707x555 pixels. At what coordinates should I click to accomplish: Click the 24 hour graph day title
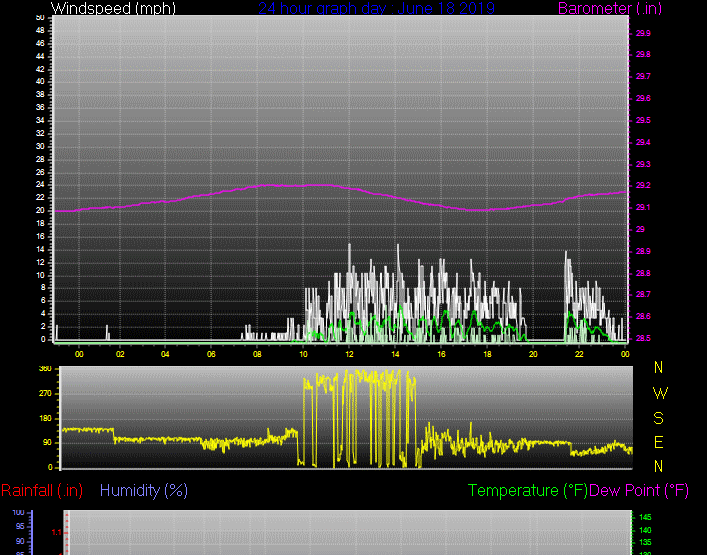pos(376,8)
